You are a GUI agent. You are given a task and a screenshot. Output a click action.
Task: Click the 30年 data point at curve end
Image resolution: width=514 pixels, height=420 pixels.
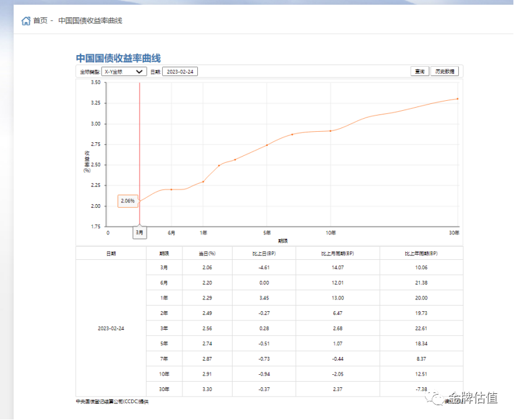point(458,99)
